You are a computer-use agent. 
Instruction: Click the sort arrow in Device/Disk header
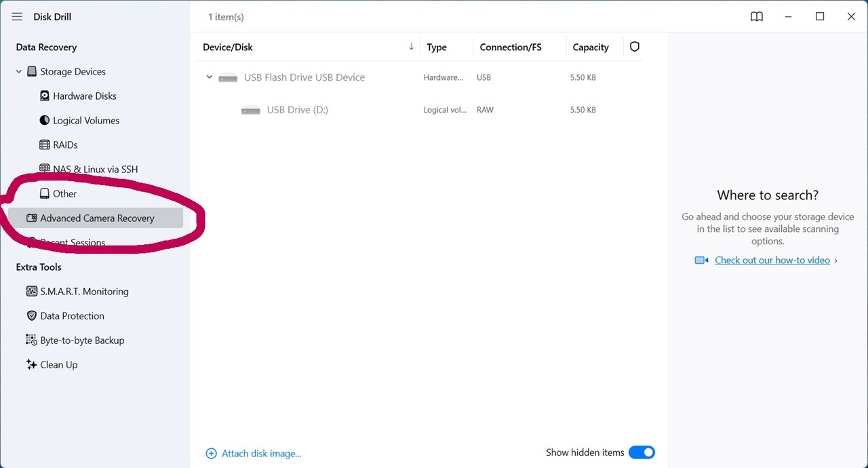click(411, 47)
